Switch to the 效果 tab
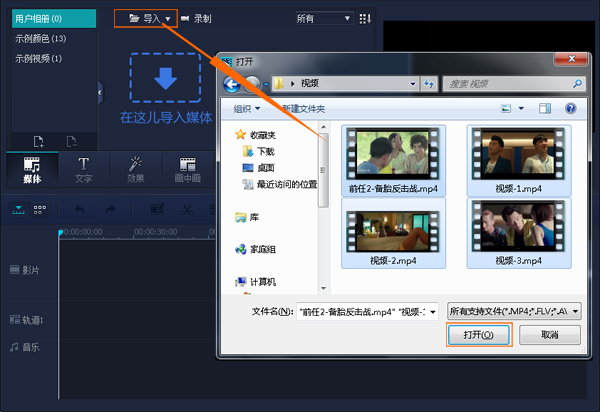This screenshot has width=600, height=412. click(x=135, y=169)
